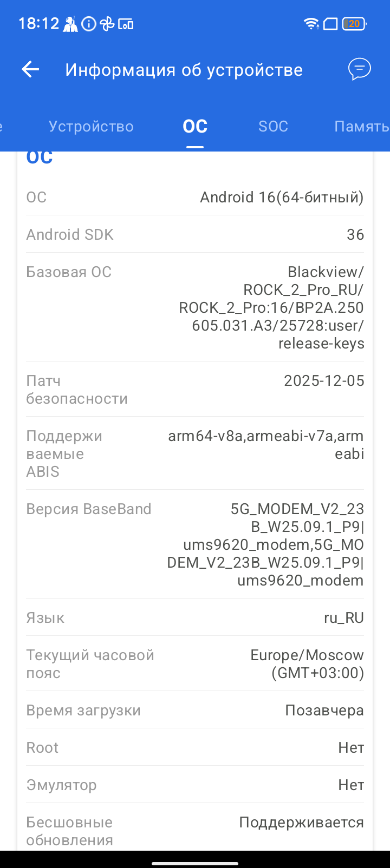The height and width of the screenshot is (868, 390).
Task: Tap the Эмулятор status row
Action: 195,785
